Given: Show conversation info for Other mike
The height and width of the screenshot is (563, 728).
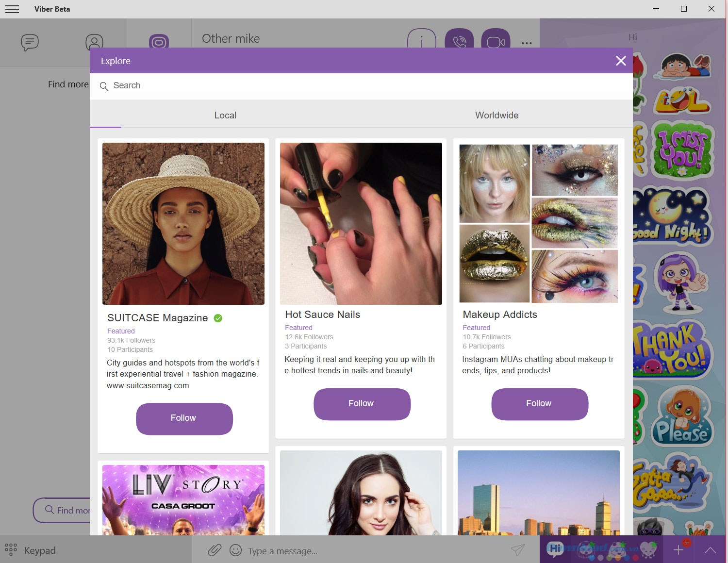Looking at the screenshot, I should [421, 38].
